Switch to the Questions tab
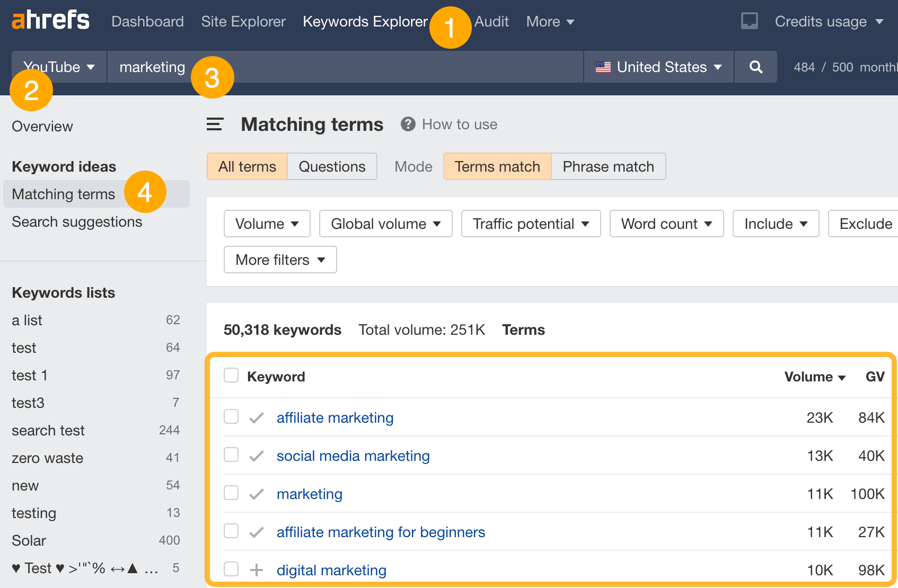898x588 pixels. click(x=332, y=166)
